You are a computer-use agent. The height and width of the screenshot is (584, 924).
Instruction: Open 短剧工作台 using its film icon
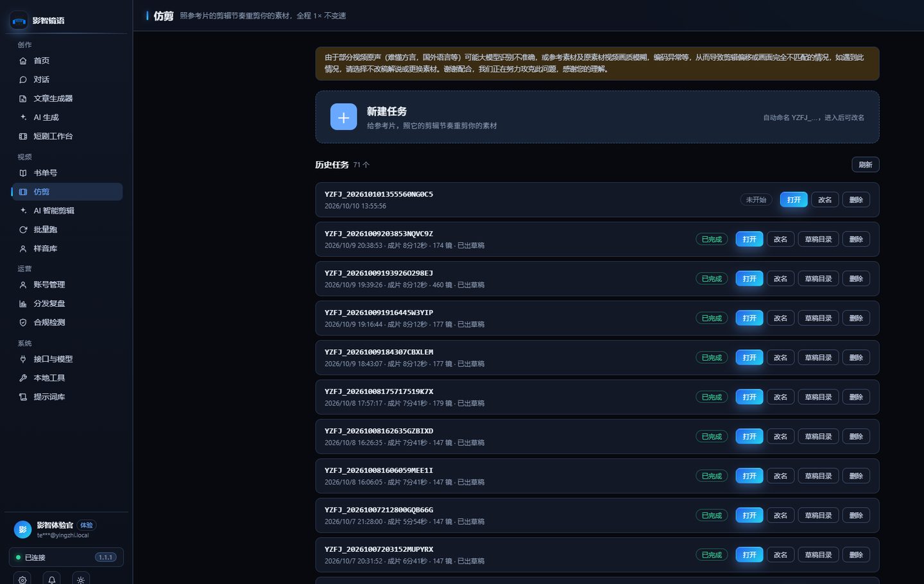[x=23, y=136]
